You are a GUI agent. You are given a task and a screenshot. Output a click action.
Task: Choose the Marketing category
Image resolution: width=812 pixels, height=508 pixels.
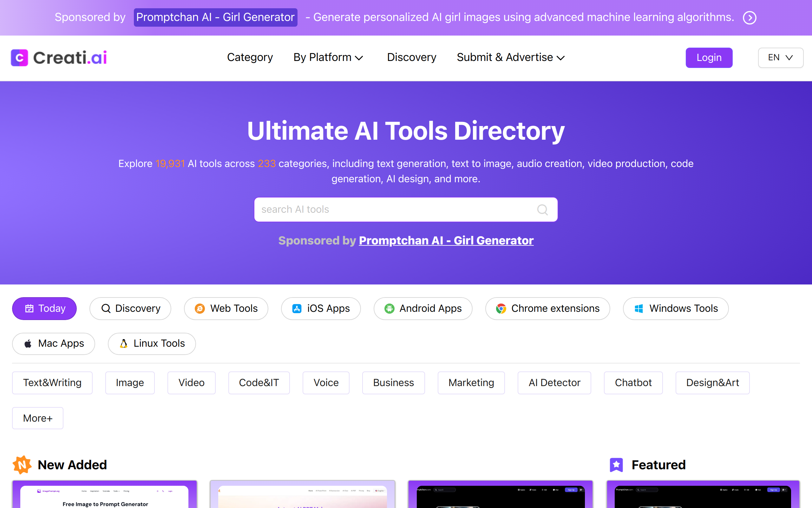click(x=471, y=383)
